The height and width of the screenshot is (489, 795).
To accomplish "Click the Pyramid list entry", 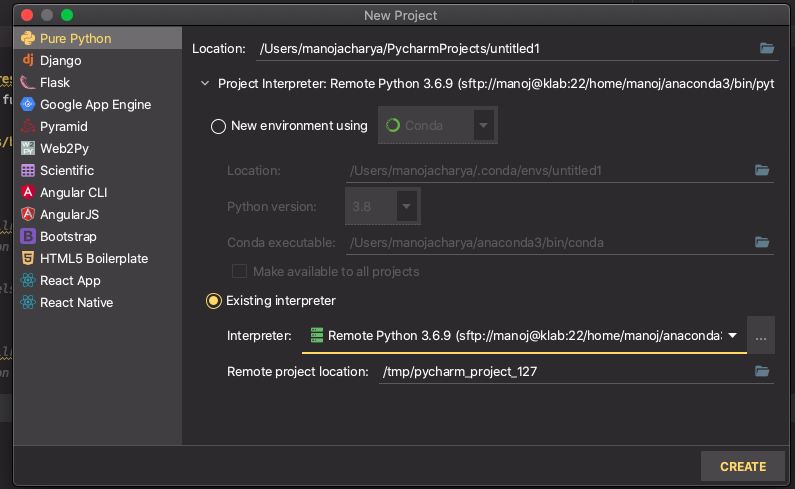I will coord(97,126).
